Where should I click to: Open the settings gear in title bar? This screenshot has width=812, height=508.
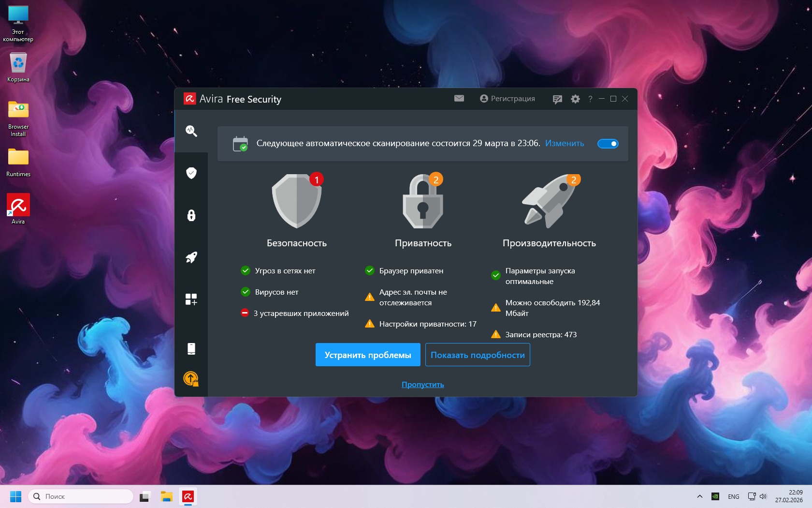[x=575, y=99]
